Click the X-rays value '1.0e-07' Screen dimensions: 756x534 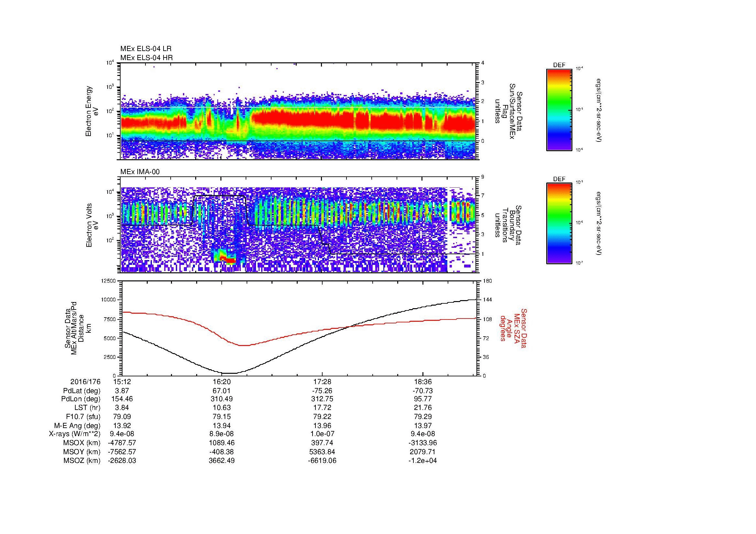(x=322, y=434)
